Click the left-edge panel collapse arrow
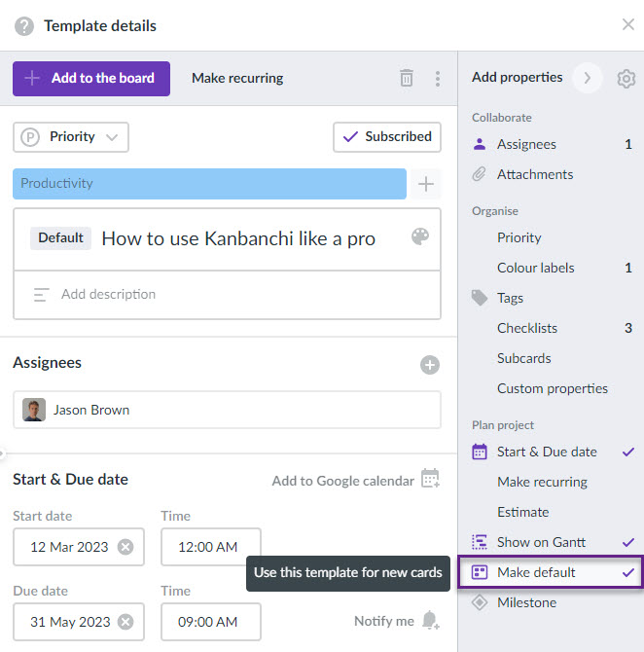Screen dimensions: 644x652 2,453
